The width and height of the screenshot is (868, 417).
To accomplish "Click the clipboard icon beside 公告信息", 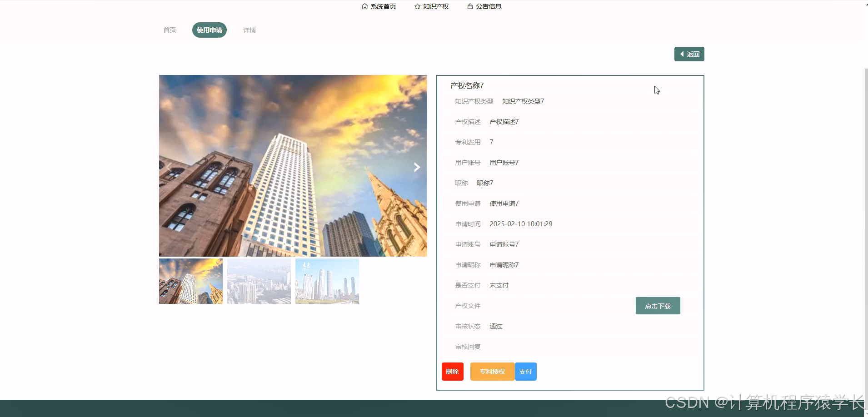I will 469,6.
